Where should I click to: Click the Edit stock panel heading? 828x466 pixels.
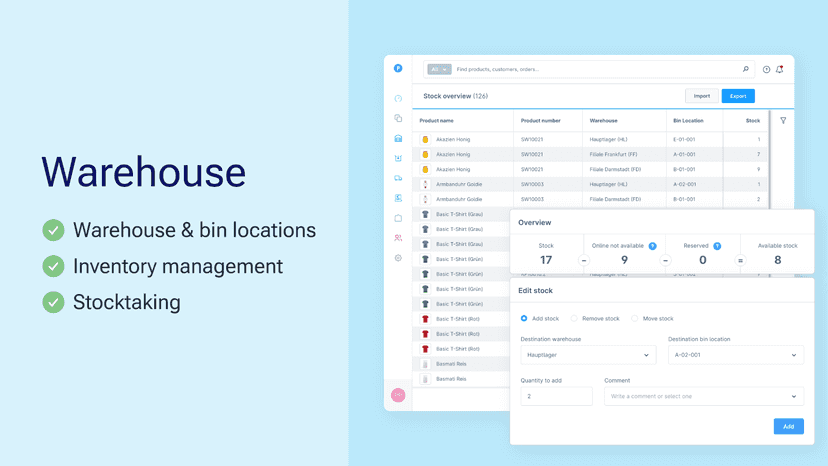[535, 291]
